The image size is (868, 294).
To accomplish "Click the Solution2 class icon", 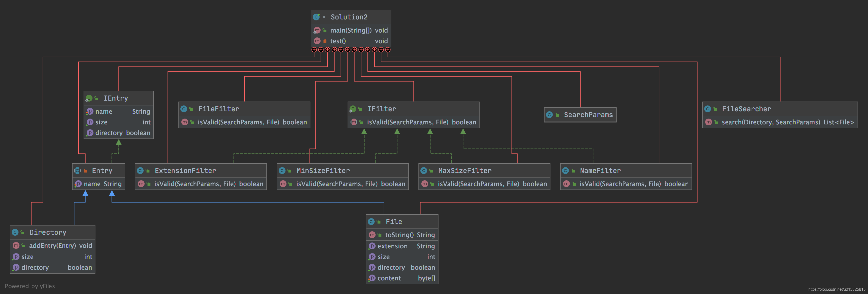I will pos(316,17).
